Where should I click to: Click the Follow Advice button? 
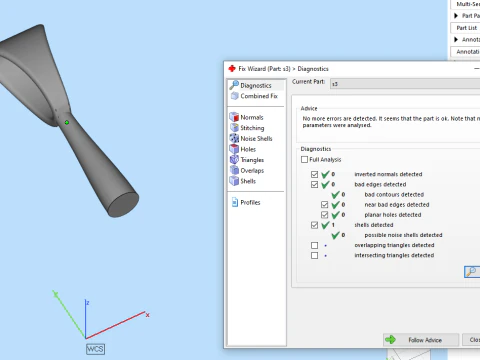point(421,340)
